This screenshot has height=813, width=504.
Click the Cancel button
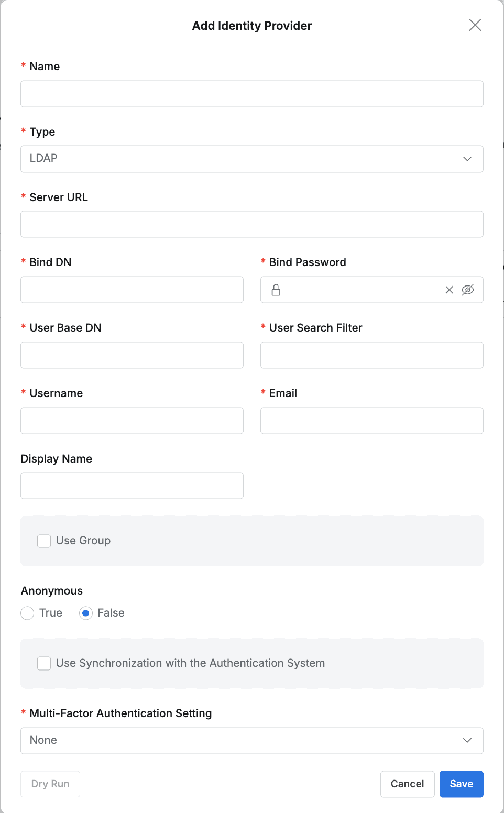(x=407, y=784)
